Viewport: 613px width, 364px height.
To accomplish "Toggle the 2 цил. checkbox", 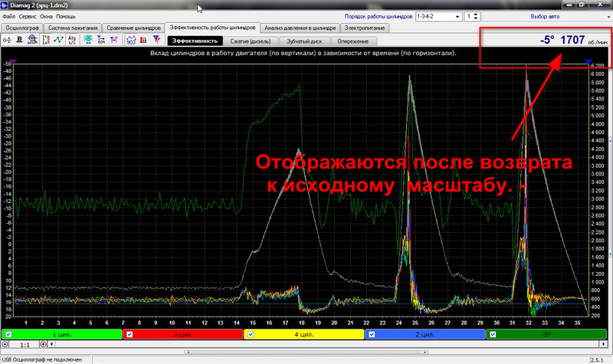I will coord(372,334).
